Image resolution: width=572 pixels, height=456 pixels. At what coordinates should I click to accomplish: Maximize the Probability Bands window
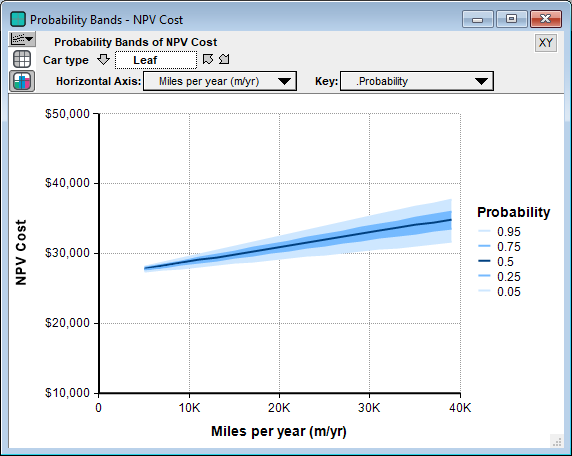[511, 19]
